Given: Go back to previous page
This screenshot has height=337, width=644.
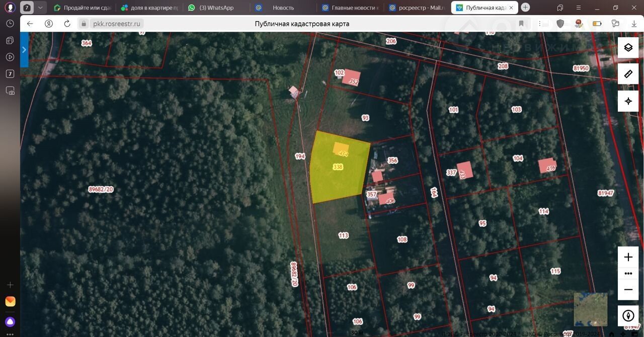Looking at the screenshot, I should pos(30,24).
